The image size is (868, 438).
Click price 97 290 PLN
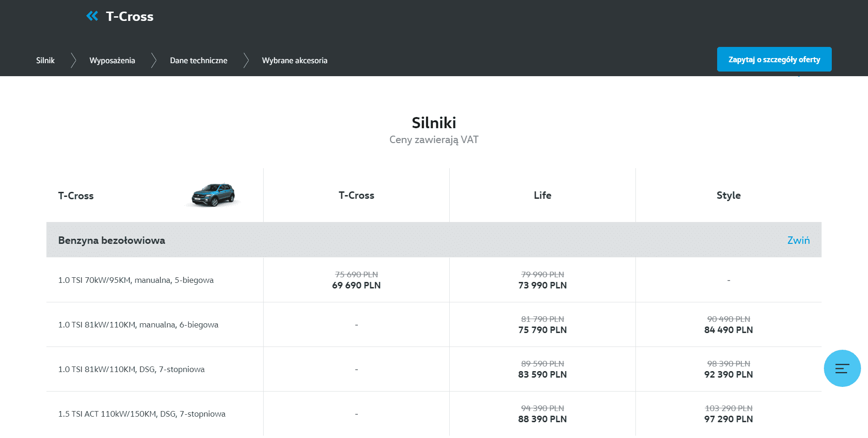pyautogui.click(x=729, y=419)
